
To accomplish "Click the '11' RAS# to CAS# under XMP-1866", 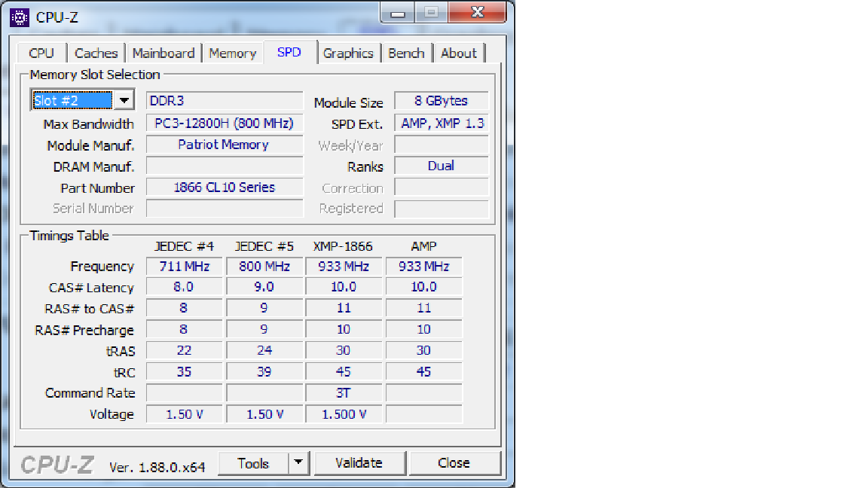I will [344, 307].
